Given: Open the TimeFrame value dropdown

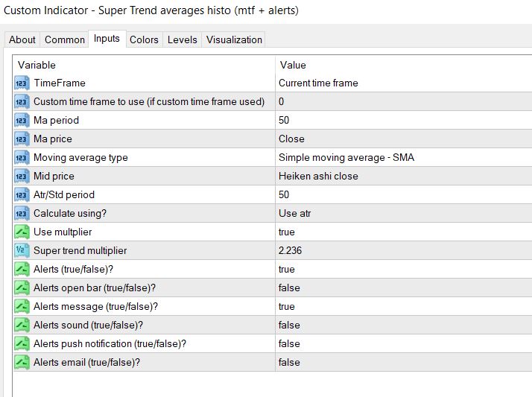Looking at the screenshot, I should (402, 83).
